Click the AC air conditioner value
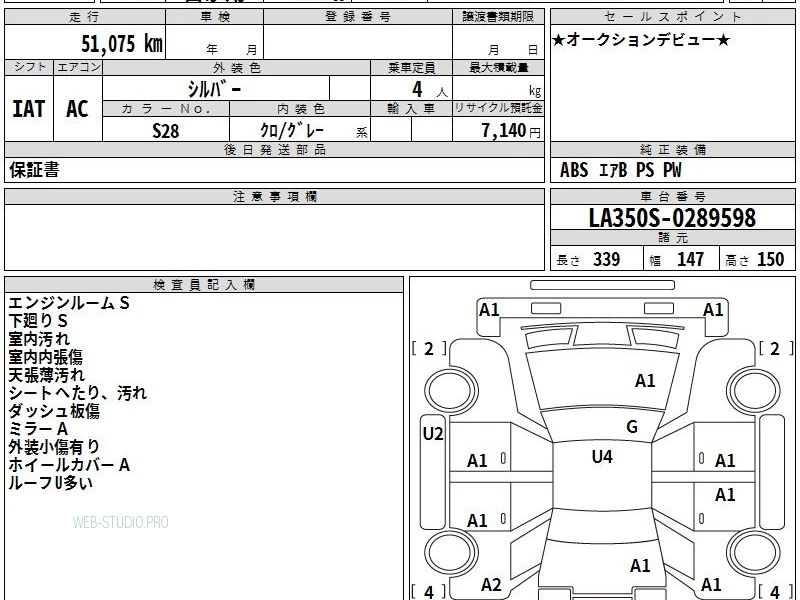This screenshot has height=600, width=800. [x=77, y=109]
